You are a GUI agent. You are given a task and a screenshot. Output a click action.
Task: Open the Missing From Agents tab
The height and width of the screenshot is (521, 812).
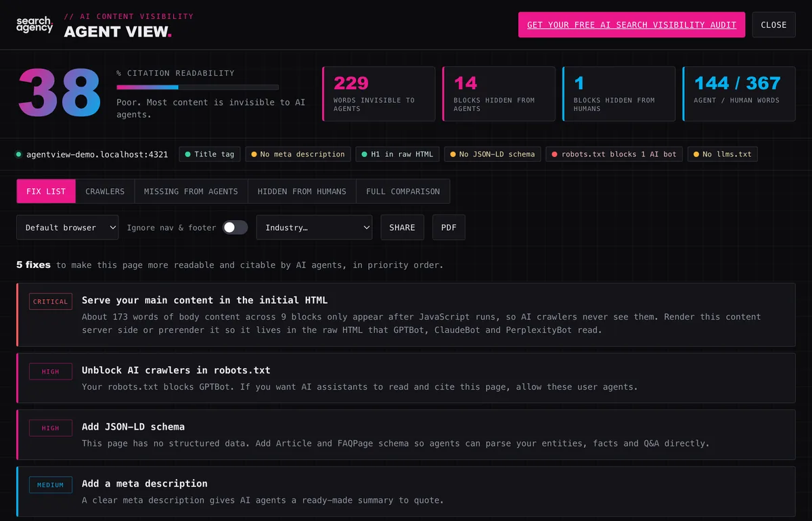(x=191, y=191)
